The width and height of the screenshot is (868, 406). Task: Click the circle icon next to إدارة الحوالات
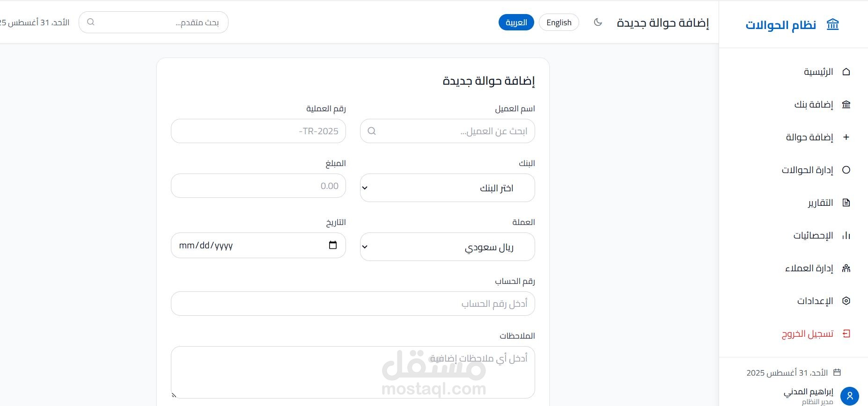pos(846,170)
